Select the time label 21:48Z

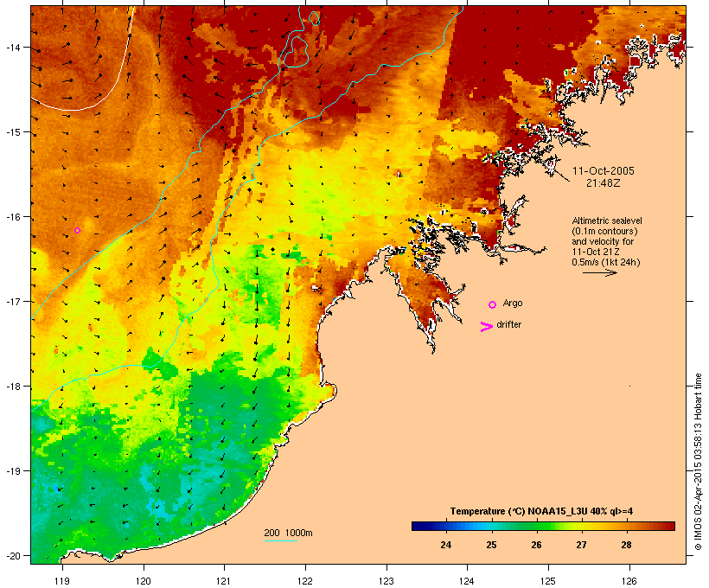(604, 183)
